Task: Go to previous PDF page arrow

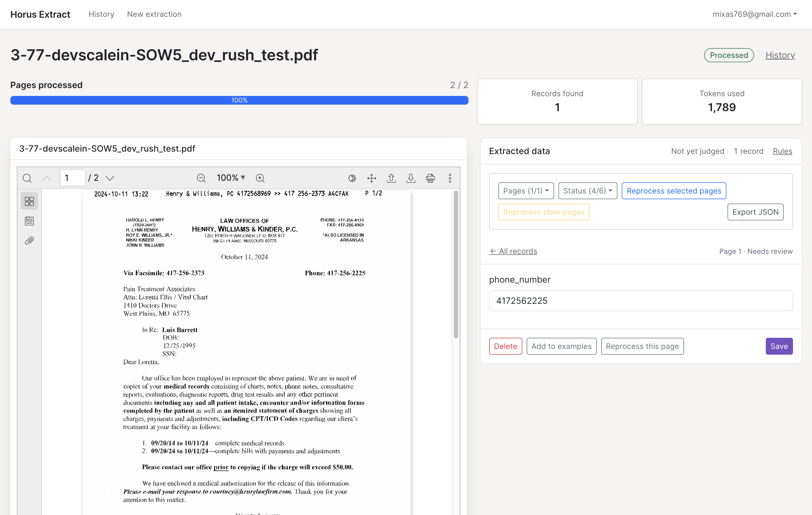Action: tap(46, 178)
